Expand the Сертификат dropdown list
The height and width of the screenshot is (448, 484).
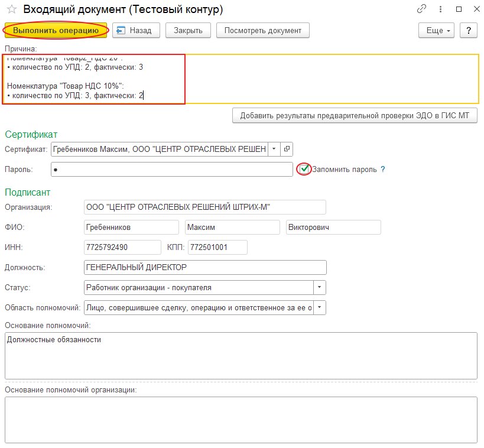(274, 149)
